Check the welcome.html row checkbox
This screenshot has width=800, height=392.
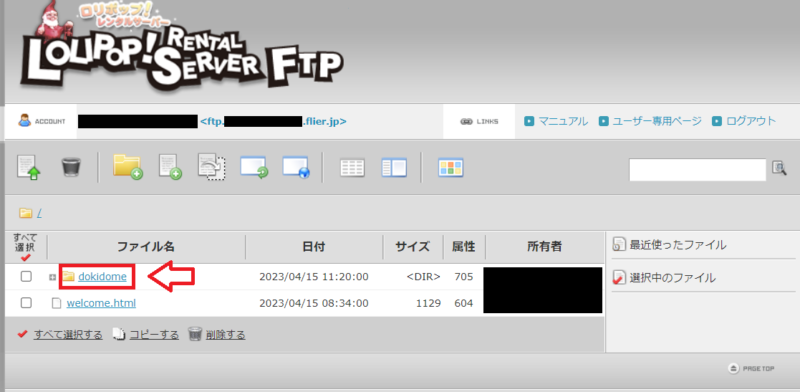[26, 303]
